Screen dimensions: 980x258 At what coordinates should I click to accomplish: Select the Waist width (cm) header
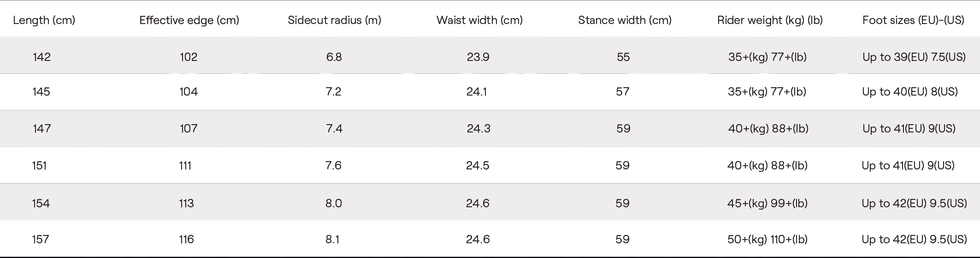tap(480, 20)
